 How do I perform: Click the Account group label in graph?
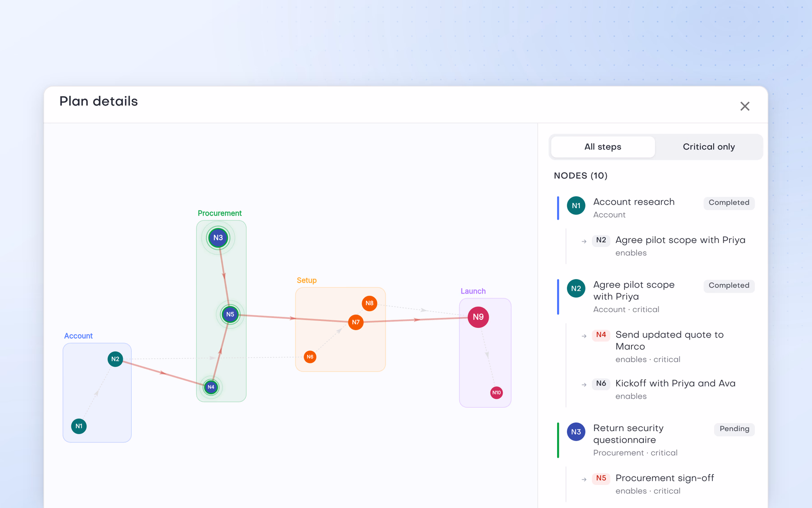point(78,336)
